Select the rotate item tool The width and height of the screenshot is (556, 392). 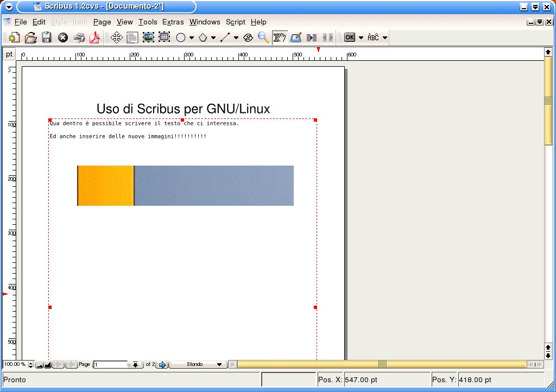pyautogui.click(x=248, y=37)
